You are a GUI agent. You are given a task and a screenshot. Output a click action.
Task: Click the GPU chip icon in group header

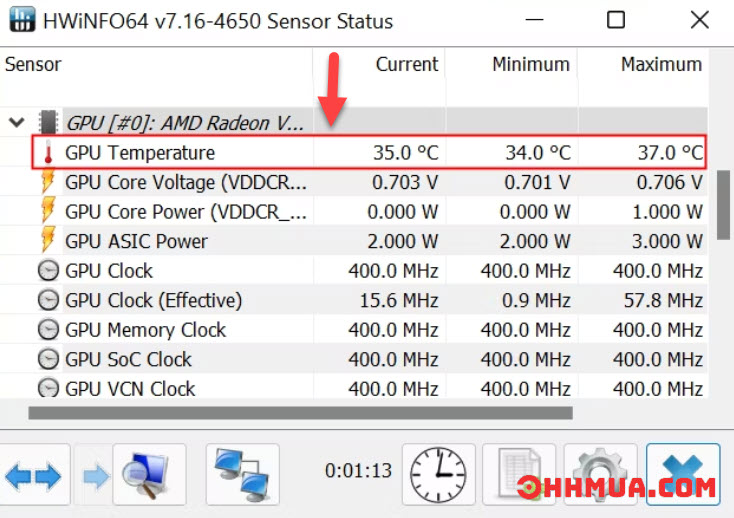48,122
